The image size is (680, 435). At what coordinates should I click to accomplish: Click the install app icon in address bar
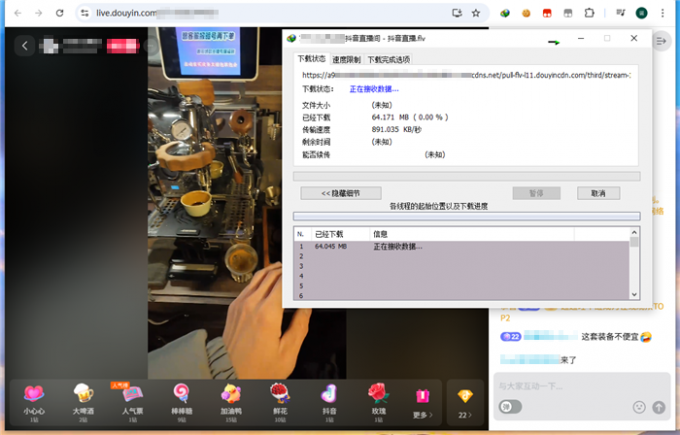tap(457, 13)
